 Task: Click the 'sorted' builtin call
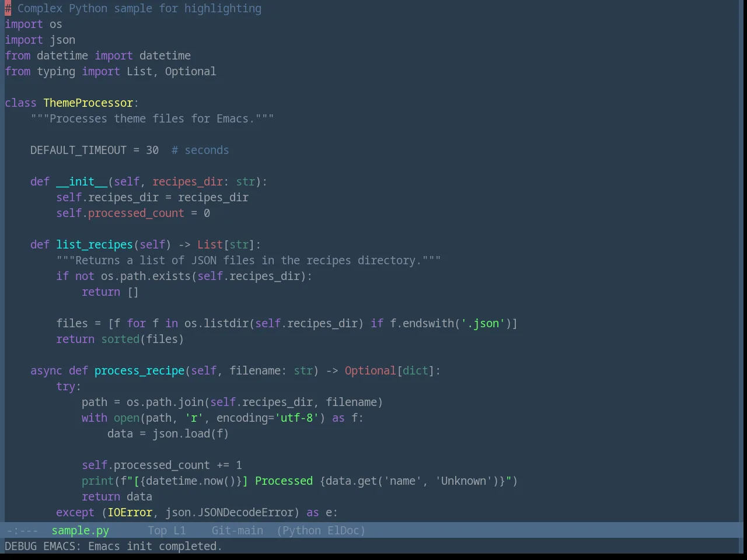pyautogui.click(x=120, y=339)
